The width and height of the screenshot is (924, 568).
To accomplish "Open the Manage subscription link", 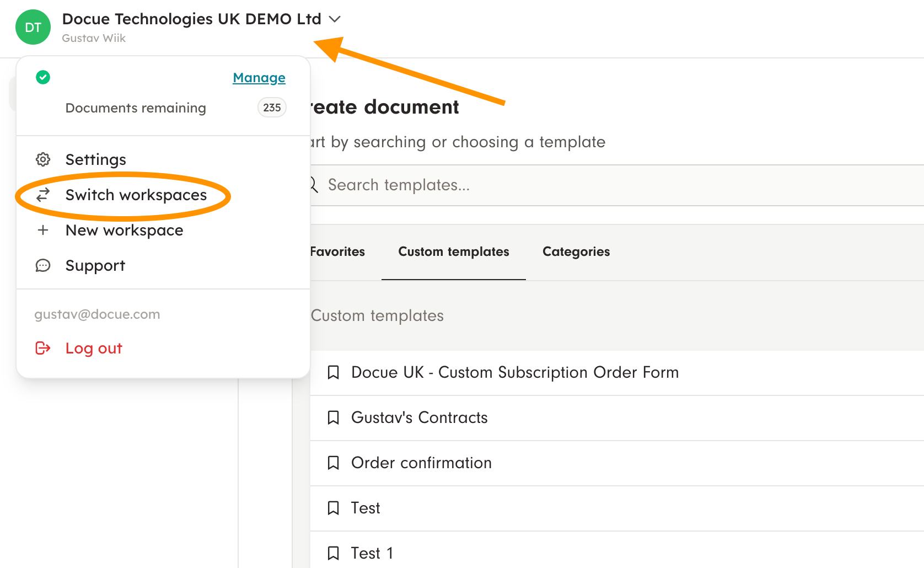I will [259, 78].
